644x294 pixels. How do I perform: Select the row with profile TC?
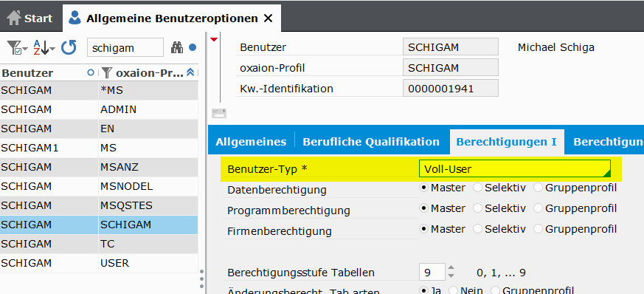pos(99,244)
